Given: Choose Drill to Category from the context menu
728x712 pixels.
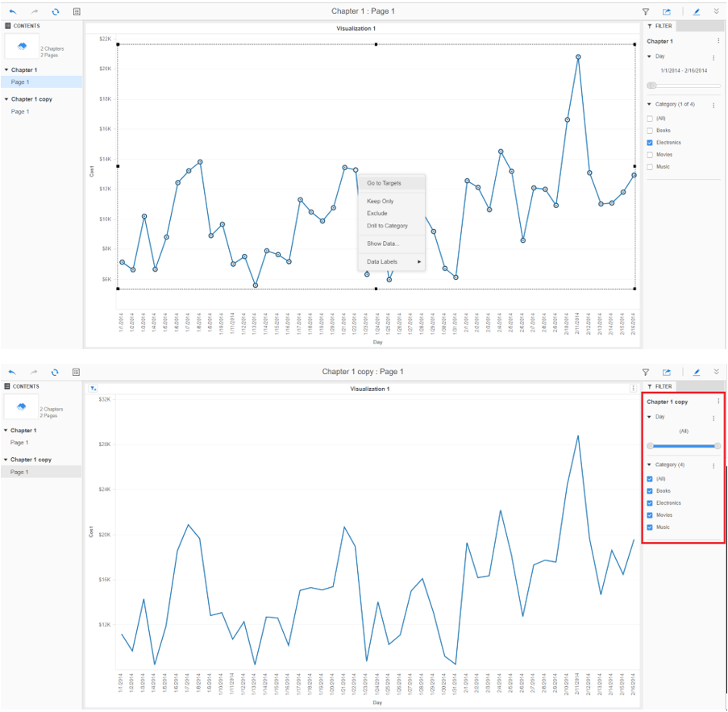Looking at the screenshot, I should coord(387,226).
